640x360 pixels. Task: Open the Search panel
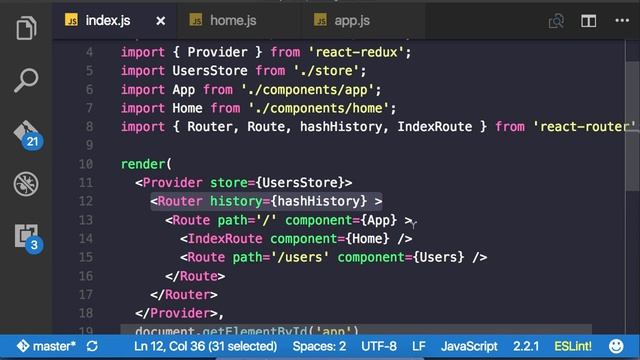click(26, 80)
